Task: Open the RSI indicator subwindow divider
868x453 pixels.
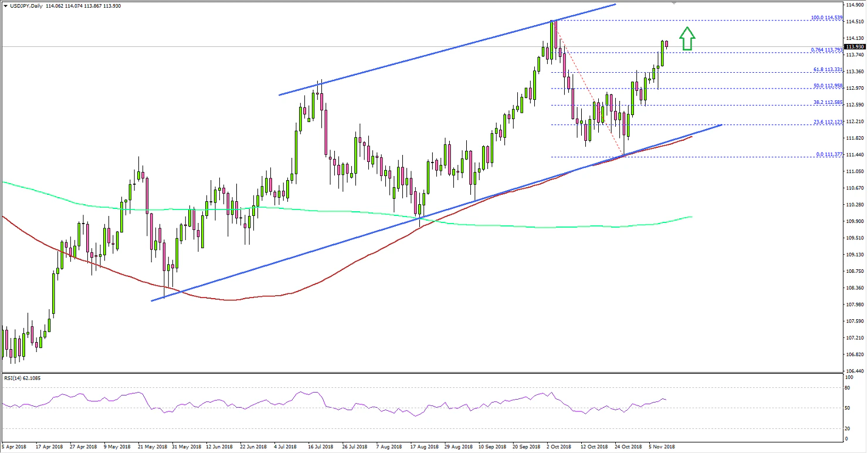Action: point(411,372)
